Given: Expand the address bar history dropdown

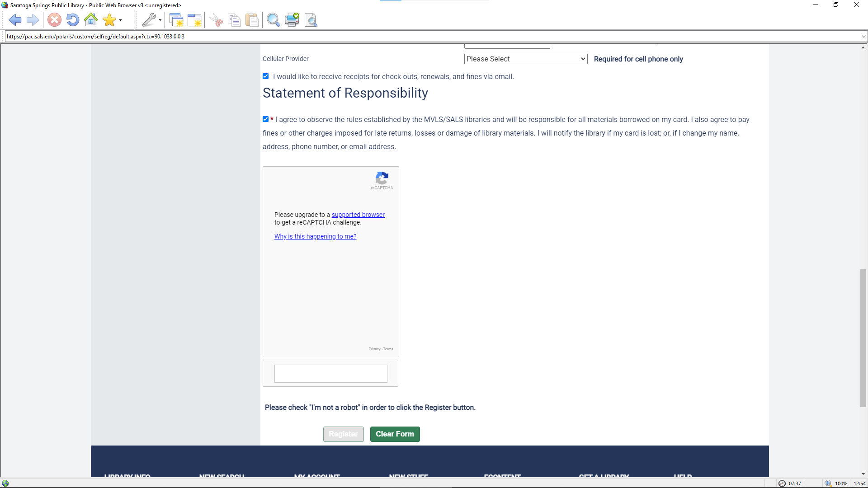Looking at the screenshot, I should point(863,37).
